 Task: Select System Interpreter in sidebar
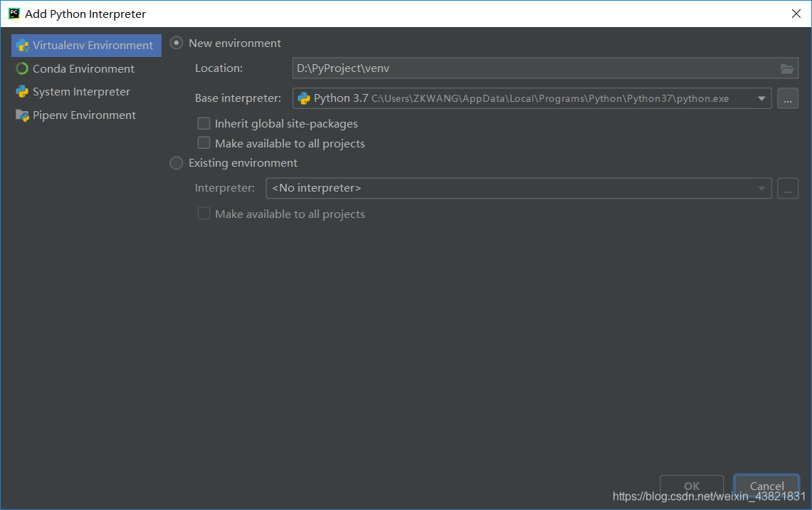[x=81, y=92]
